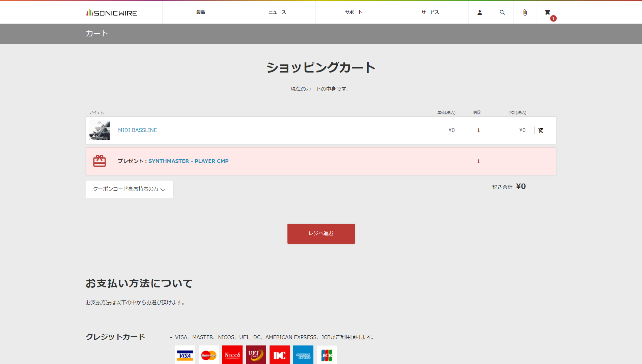The image size is (642, 364).
Task: Click the VISA card logo
Action: 185,355
